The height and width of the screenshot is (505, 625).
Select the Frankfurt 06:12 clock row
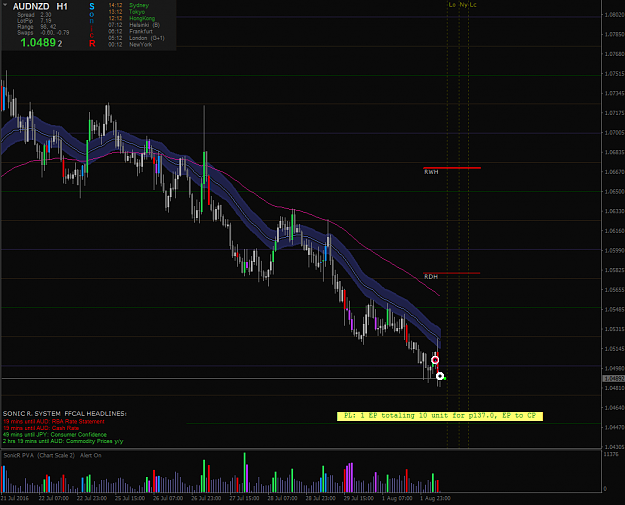pyautogui.click(x=130, y=31)
